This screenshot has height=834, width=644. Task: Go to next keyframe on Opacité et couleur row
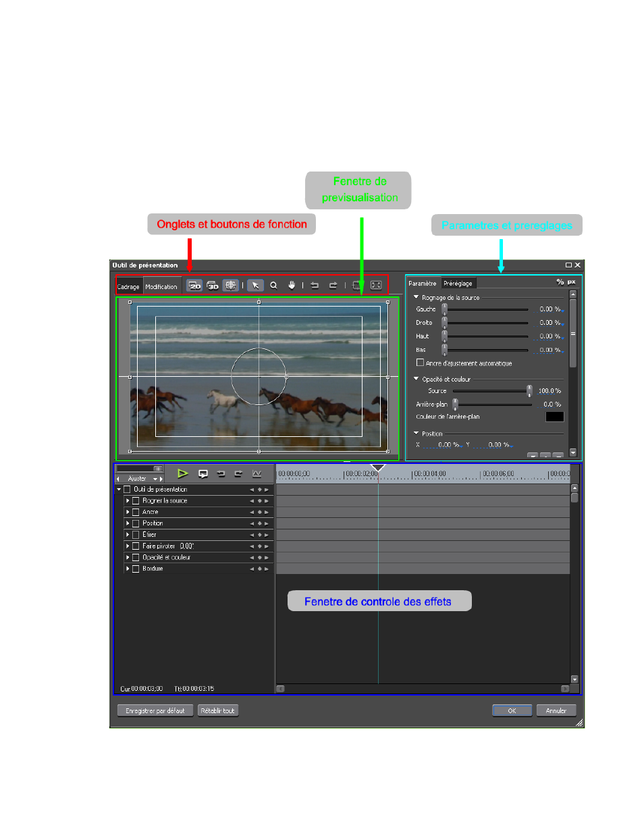tap(267, 558)
